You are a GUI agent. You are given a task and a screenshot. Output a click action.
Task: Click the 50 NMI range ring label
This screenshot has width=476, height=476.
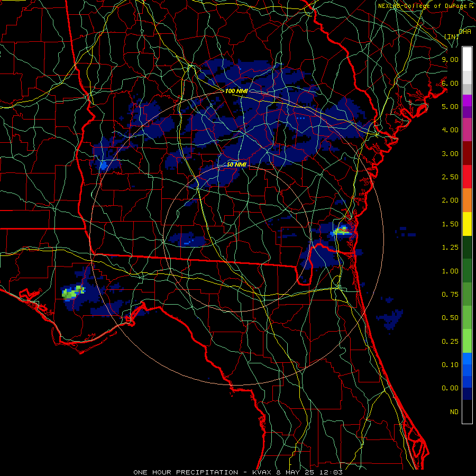[236, 164]
